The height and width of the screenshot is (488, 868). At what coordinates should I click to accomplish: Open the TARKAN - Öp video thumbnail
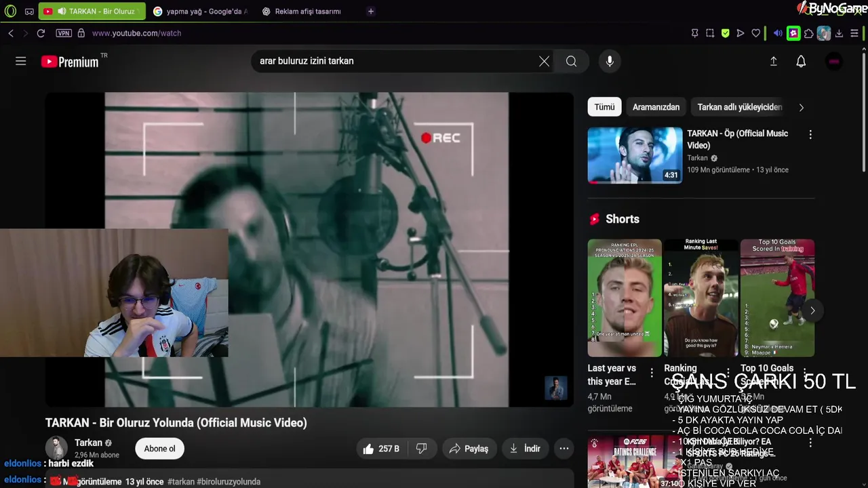635,155
